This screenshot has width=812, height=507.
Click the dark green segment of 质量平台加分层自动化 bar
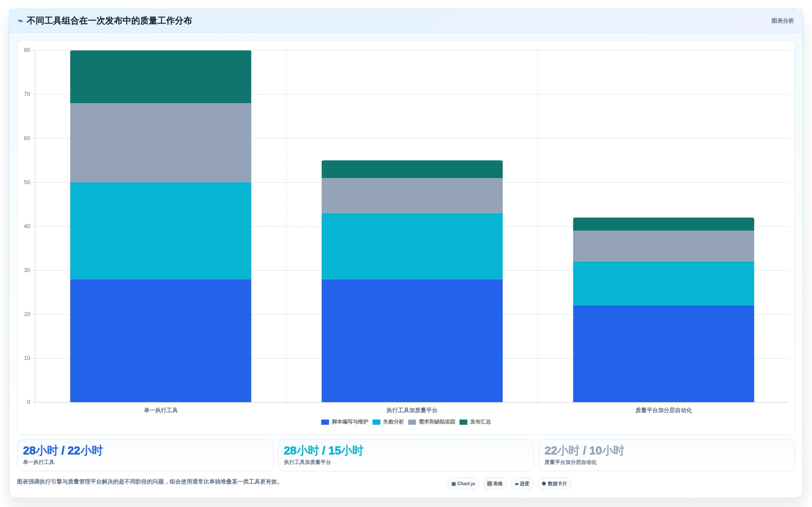click(x=663, y=224)
